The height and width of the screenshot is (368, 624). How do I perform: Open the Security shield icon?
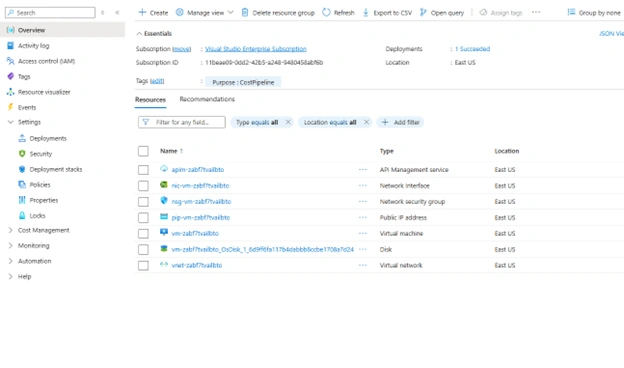pos(22,154)
